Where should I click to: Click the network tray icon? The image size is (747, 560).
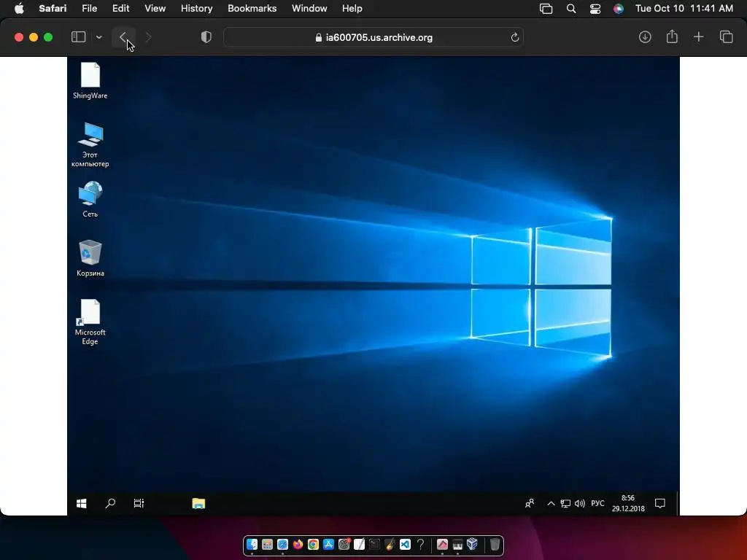click(565, 503)
